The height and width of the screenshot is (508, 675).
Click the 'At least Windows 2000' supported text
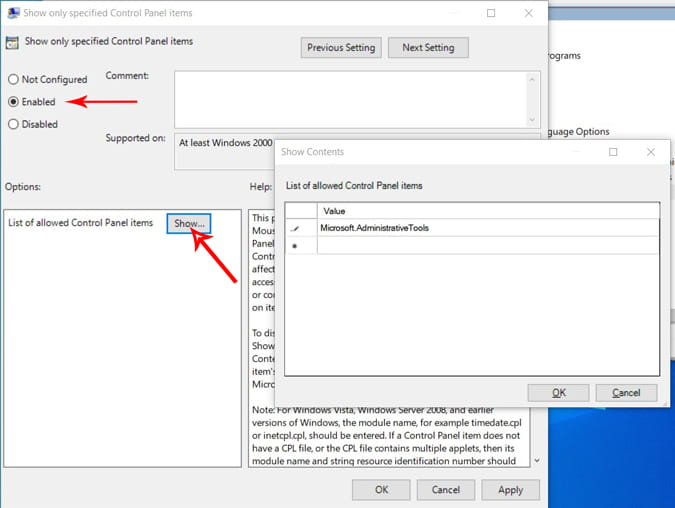(x=226, y=143)
